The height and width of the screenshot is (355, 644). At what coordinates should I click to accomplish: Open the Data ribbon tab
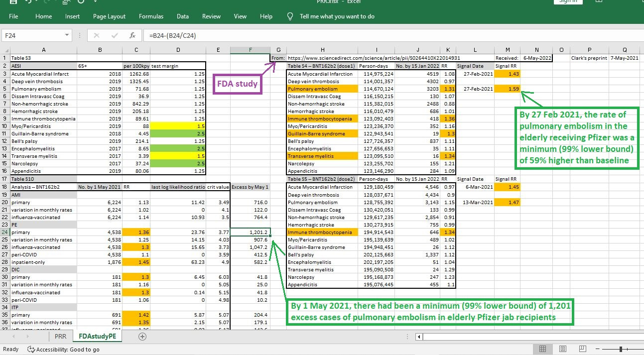[x=183, y=16]
